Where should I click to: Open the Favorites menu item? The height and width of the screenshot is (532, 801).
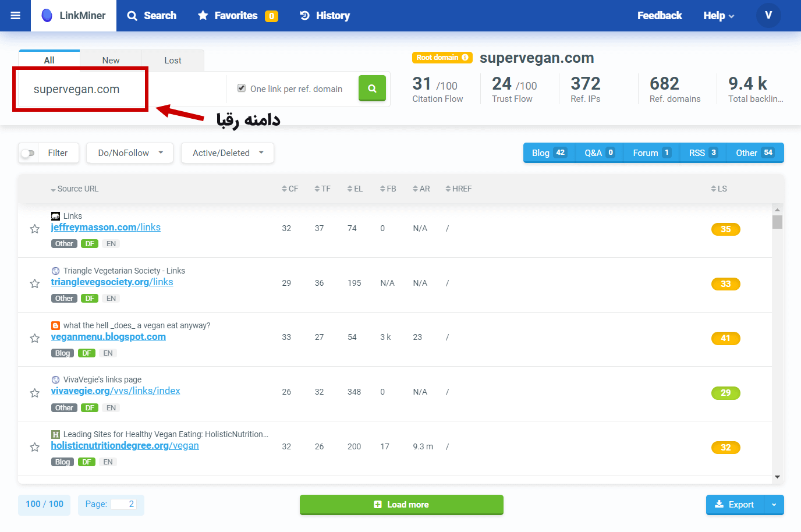[x=238, y=16]
